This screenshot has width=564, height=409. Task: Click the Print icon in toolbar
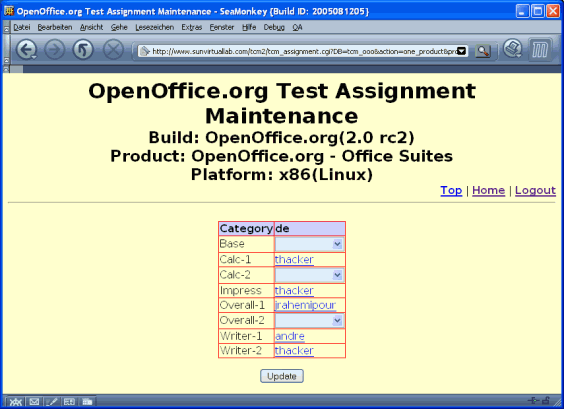[512, 49]
